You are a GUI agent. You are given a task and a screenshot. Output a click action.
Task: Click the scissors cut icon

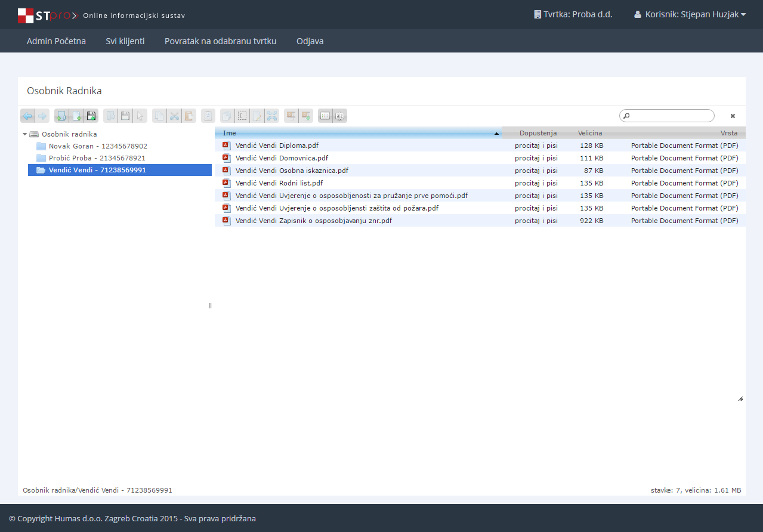click(x=174, y=116)
